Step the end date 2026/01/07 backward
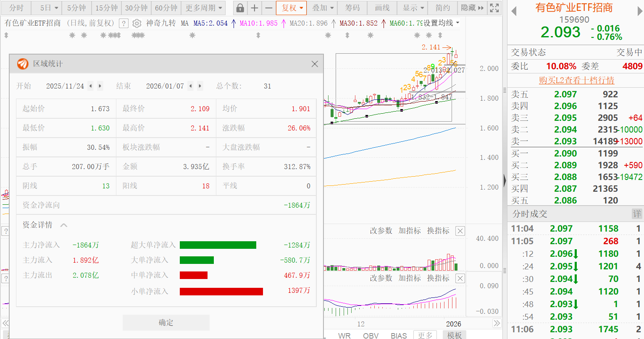 click(191, 86)
